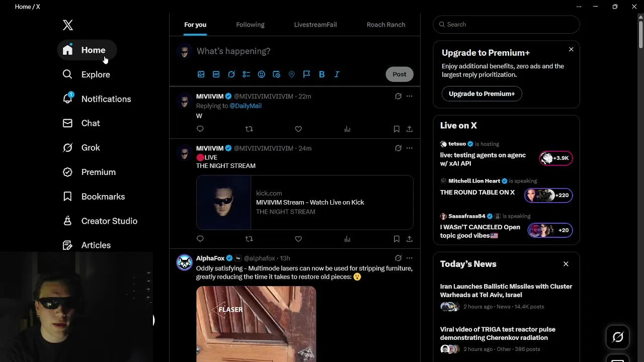Open Chat from the sidebar
The height and width of the screenshot is (362, 644).
tap(81, 123)
